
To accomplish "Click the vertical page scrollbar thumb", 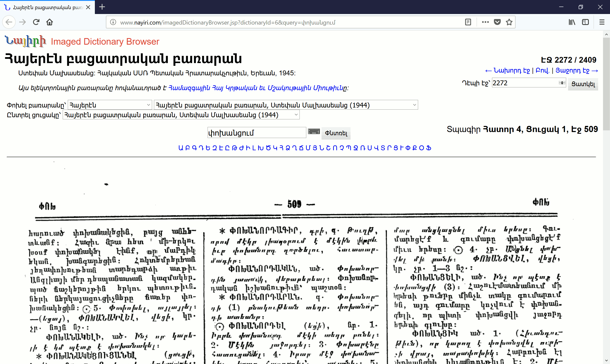I will click(x=606, y=84).
